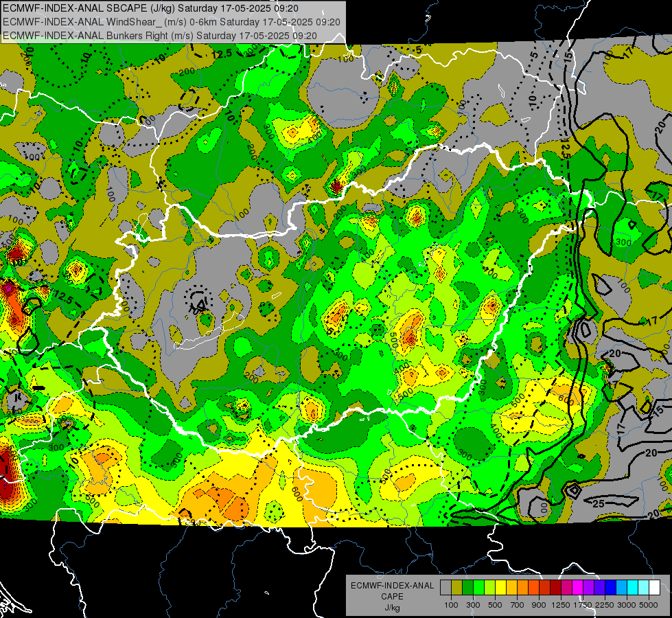This screenshot has width=672, height=618.
Task: Select the 500 legend scale value
Action: (495, 605)
